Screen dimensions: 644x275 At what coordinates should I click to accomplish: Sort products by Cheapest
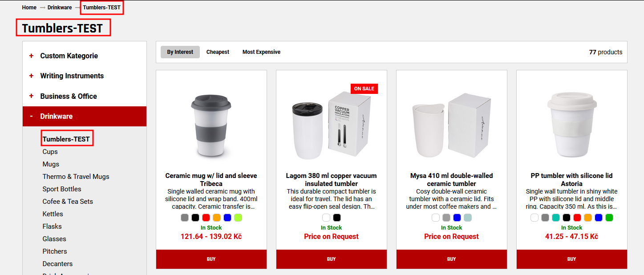218,52
